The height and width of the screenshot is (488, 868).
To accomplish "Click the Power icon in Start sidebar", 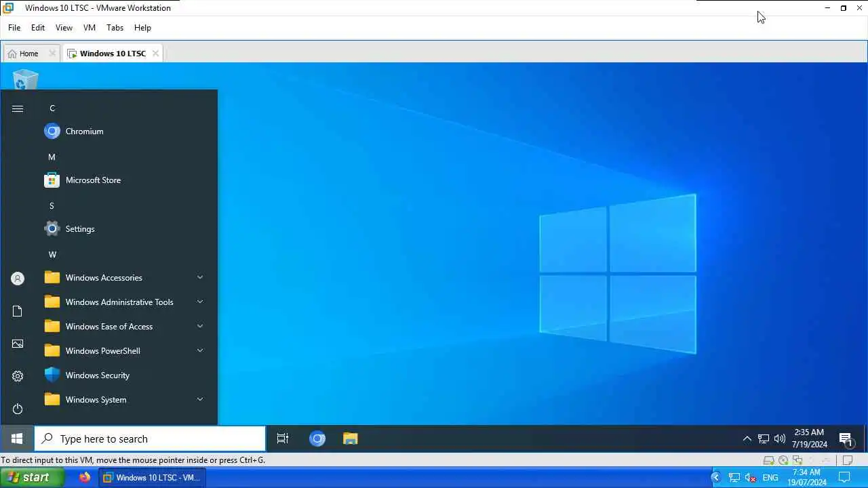I will 18,409.
